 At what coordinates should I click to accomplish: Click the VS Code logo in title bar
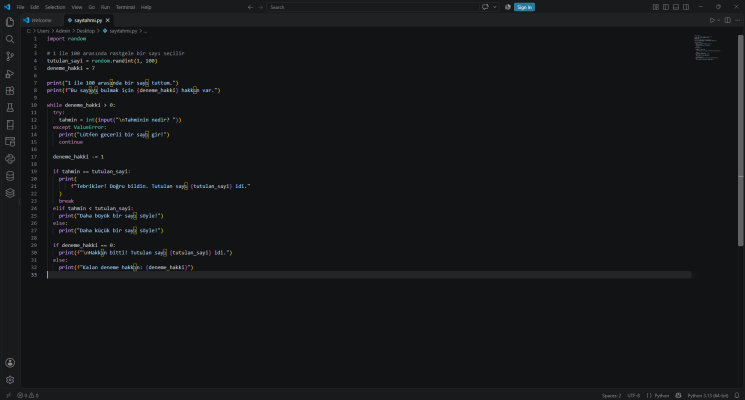point(7,7)
